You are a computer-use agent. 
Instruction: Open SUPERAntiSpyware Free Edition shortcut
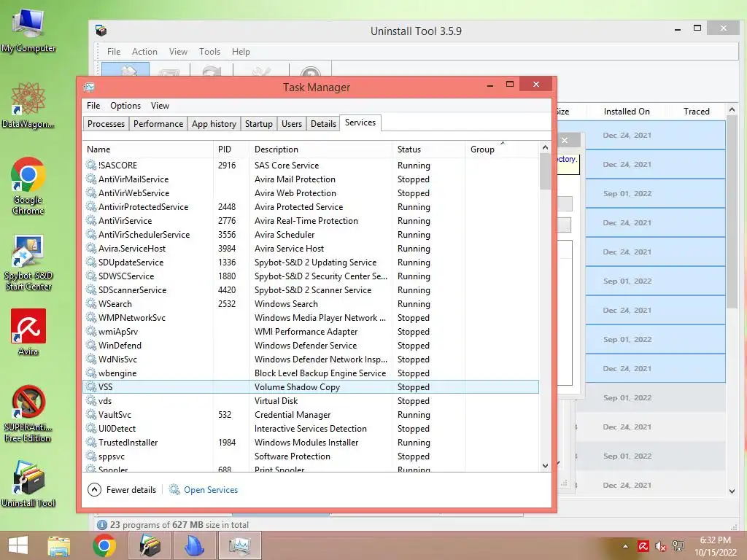coord(28,413)
